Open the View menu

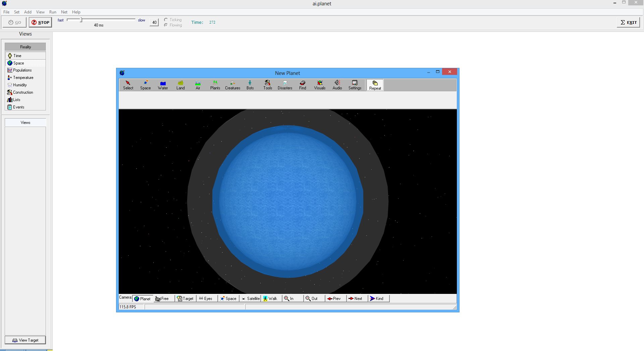click(x=40, y=12)
